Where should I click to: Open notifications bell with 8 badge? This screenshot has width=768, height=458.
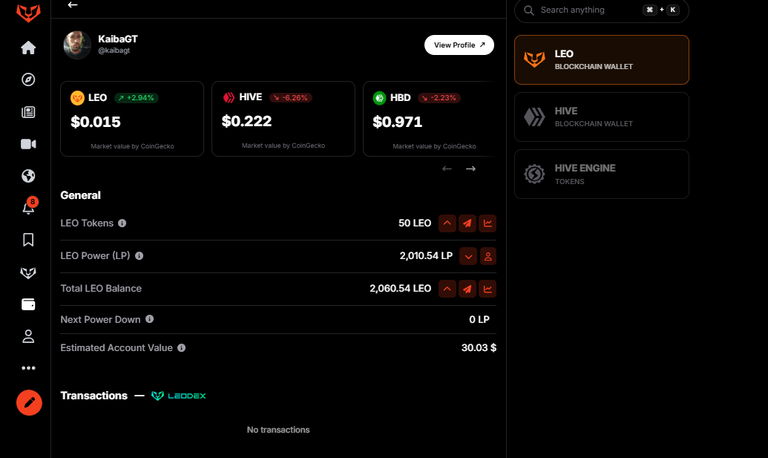pyautogui.click(x=29, y=207)
